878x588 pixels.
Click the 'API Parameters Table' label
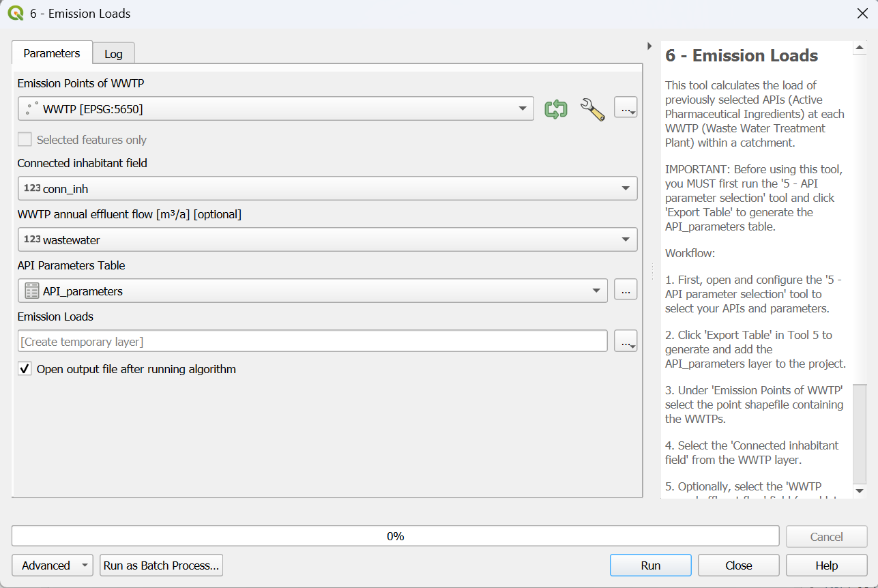(x=72, y=265)
